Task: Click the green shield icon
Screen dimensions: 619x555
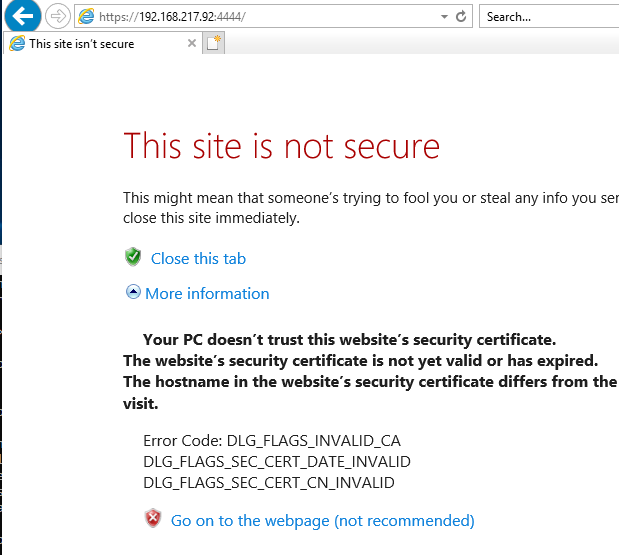Action: tap(133, 258)
